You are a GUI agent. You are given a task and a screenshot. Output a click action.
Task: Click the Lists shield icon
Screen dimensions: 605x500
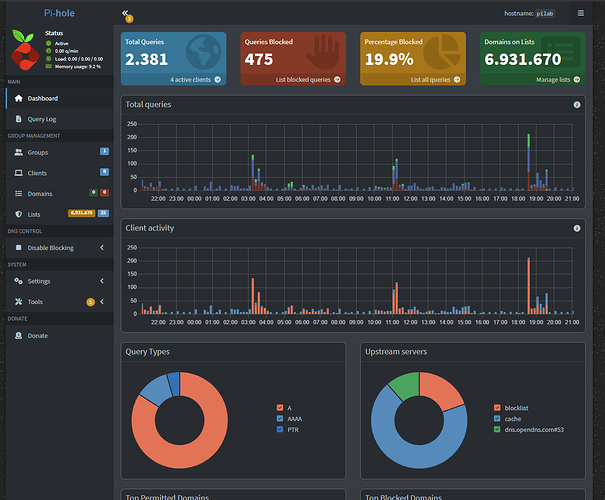pyautogui.click(x=19, y=214)
